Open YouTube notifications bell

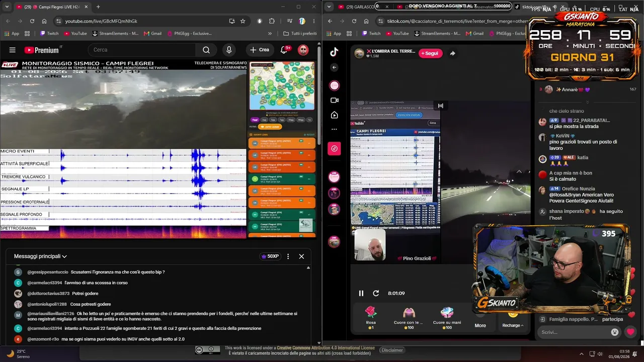[284, 50]
